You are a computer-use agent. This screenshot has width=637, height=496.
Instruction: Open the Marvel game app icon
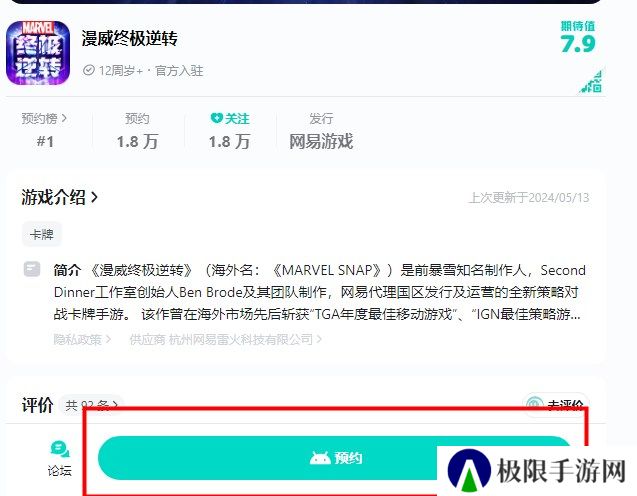coord(38,53)
